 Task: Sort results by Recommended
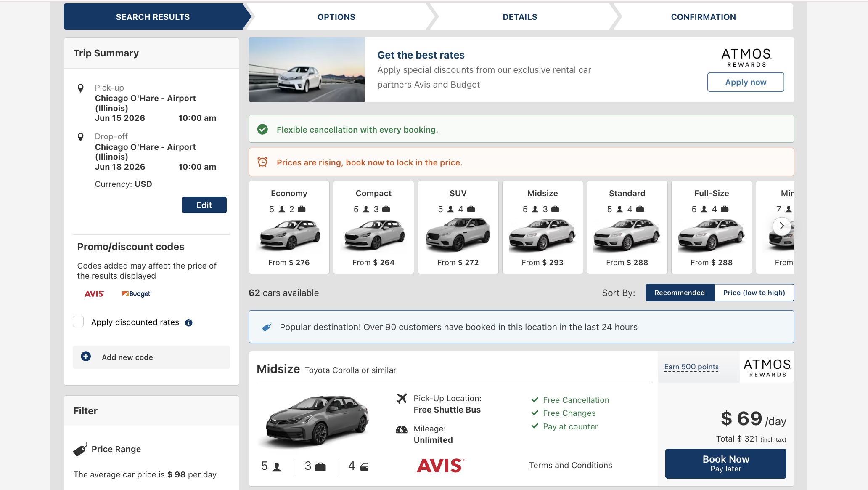(x=680, y=293)
